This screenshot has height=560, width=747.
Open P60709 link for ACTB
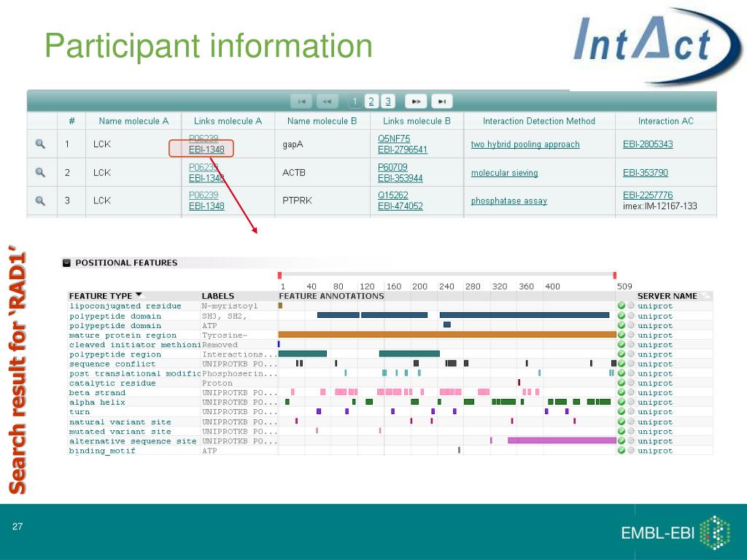tap(392, 167)
